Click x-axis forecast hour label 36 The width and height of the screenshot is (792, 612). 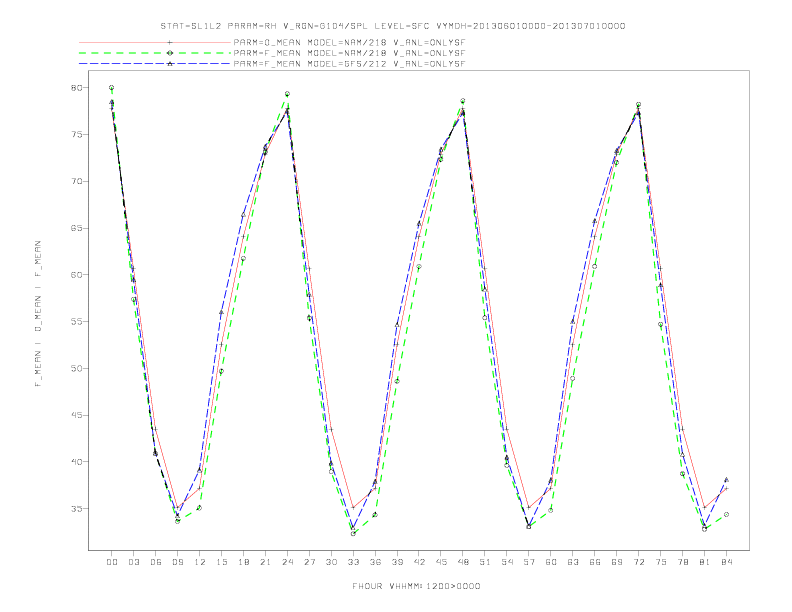click(x=375, y=562)
